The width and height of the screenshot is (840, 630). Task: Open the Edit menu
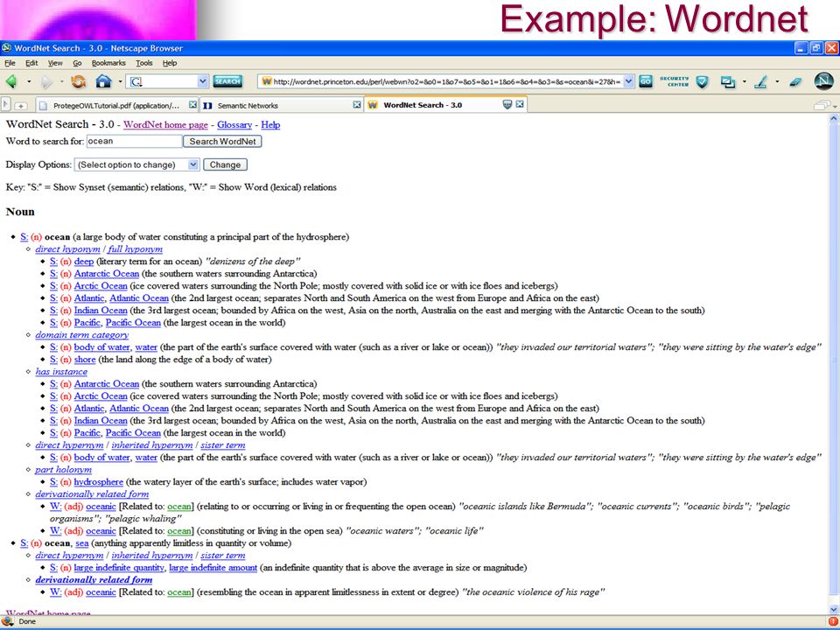pos(31,63)
